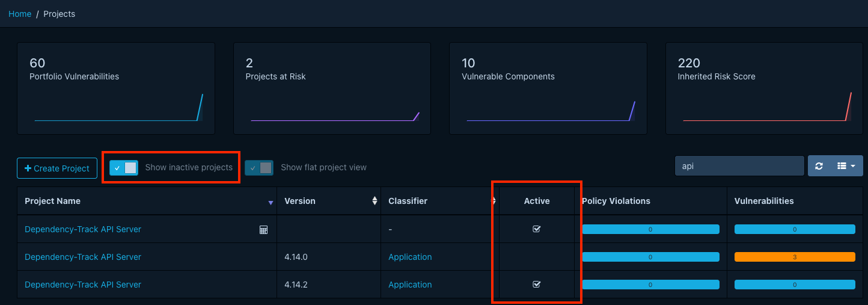Sort by Project Name column
Viewport: 868px width, 305px height.
[x=147, y=201]
